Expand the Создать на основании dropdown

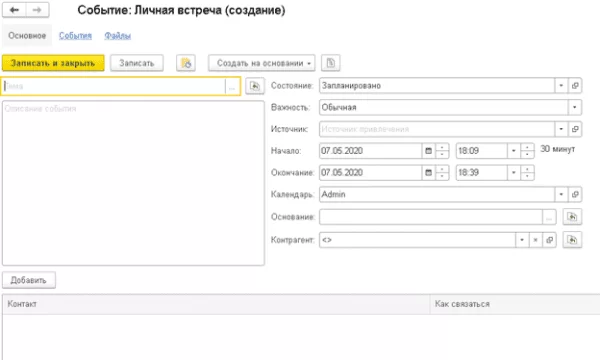tap(262, 63)
